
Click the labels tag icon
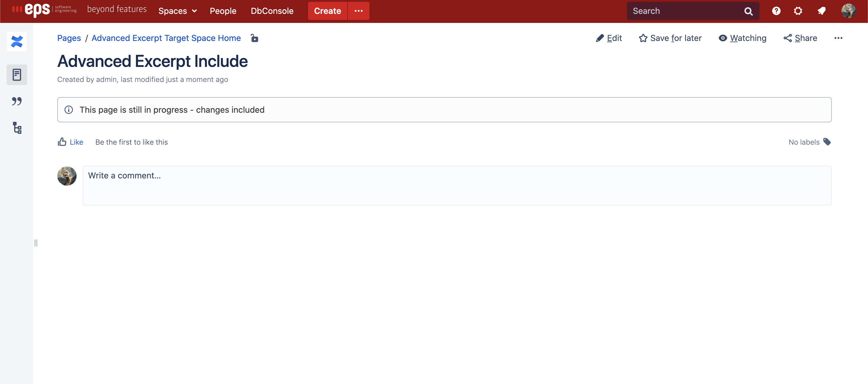(827, 142)
